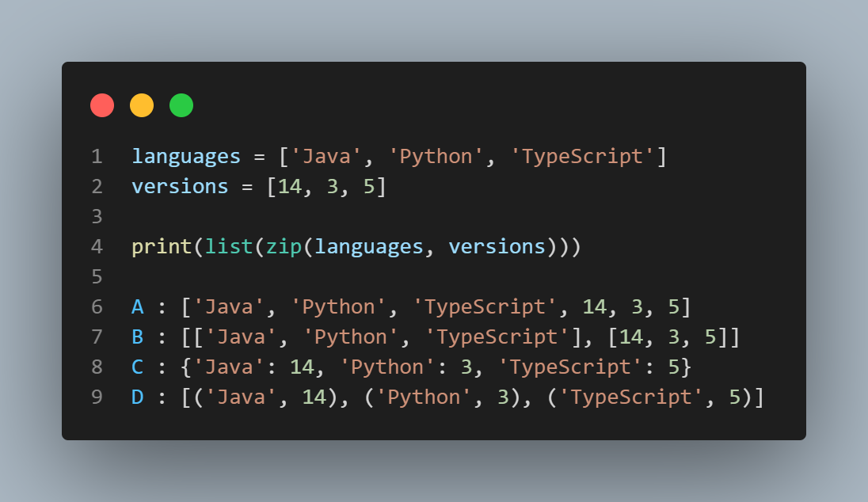Click line number 9 in the gutter
Image resolution: width=868 pixels, height=502 pixels.
(97, 397)
